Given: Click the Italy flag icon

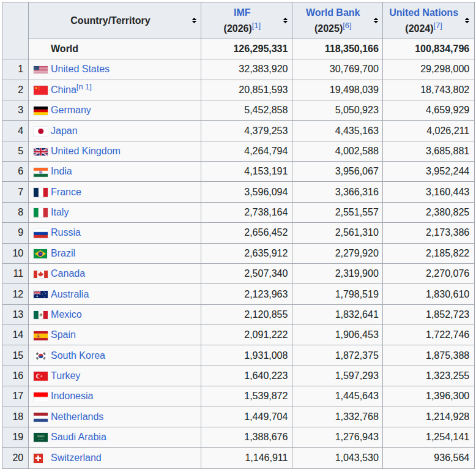Looking at the screenshot, I should click(40, 212).
